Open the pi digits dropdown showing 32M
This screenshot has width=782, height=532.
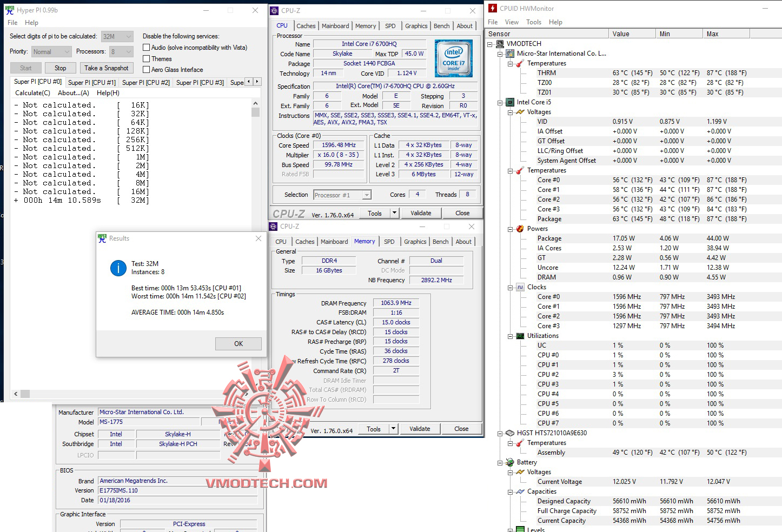(117, 36)
